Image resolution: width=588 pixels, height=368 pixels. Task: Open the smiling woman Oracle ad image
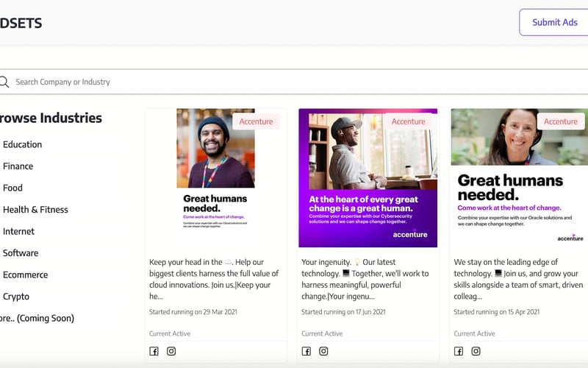click(x=520, y=178)
